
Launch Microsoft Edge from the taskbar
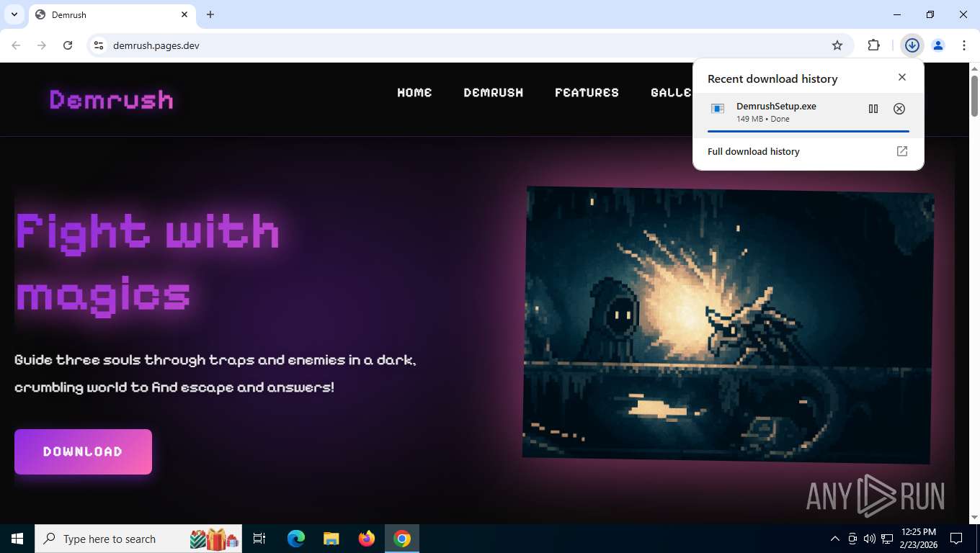[x=296, y=539]
